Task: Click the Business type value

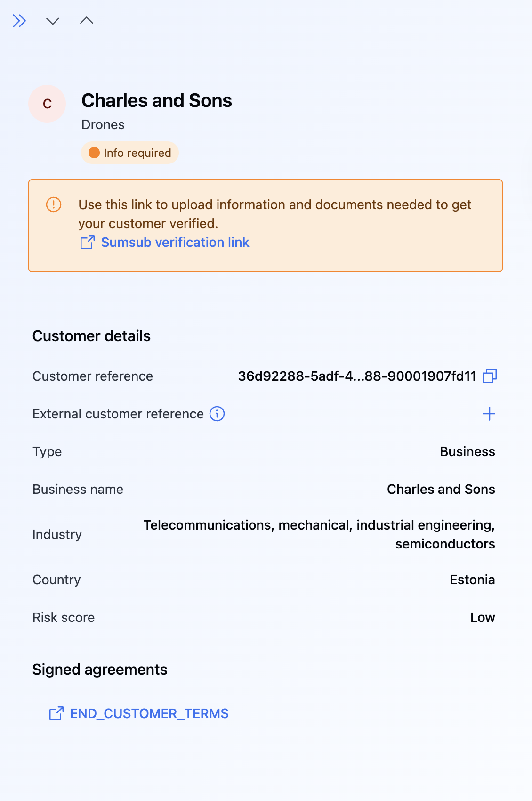Action: pos(467,451)
